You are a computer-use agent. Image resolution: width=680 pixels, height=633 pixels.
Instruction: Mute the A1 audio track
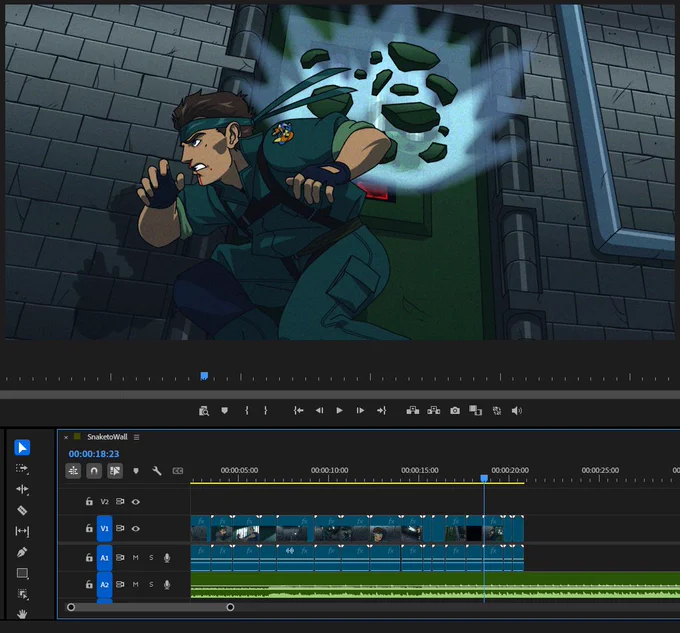click(x=135, y=558)
